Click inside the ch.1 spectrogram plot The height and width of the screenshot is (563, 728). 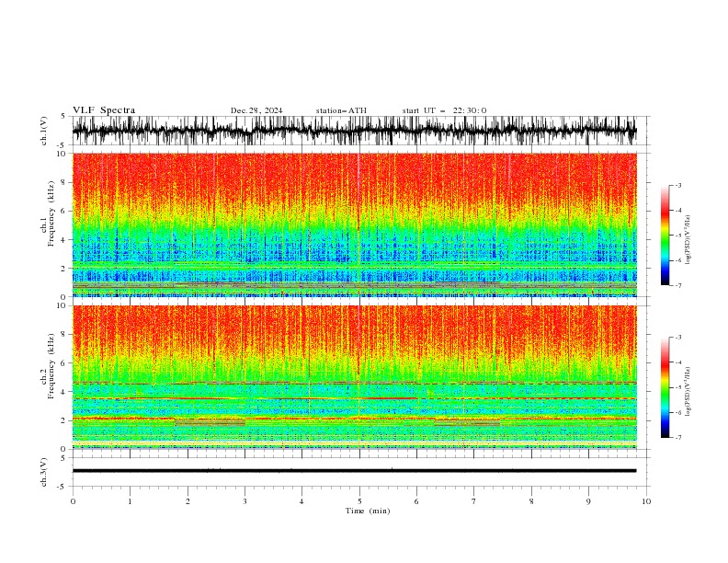tap(354, 224)
